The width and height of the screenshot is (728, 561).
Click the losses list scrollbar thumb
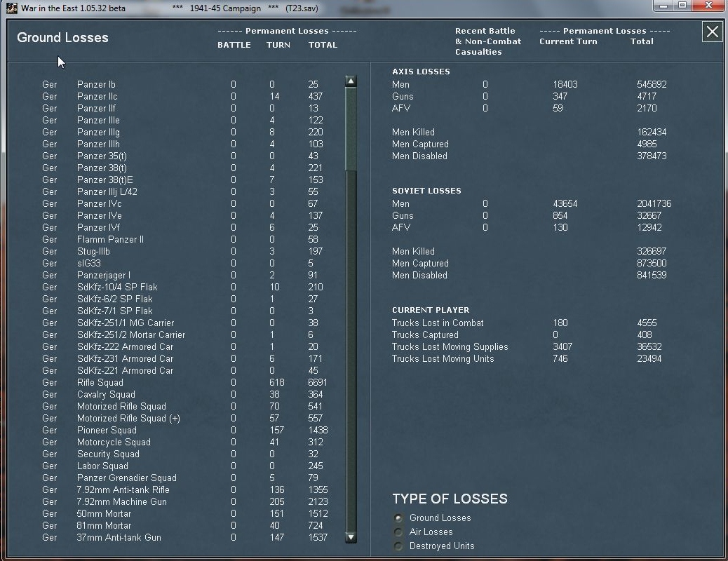[x=351, y=129]
